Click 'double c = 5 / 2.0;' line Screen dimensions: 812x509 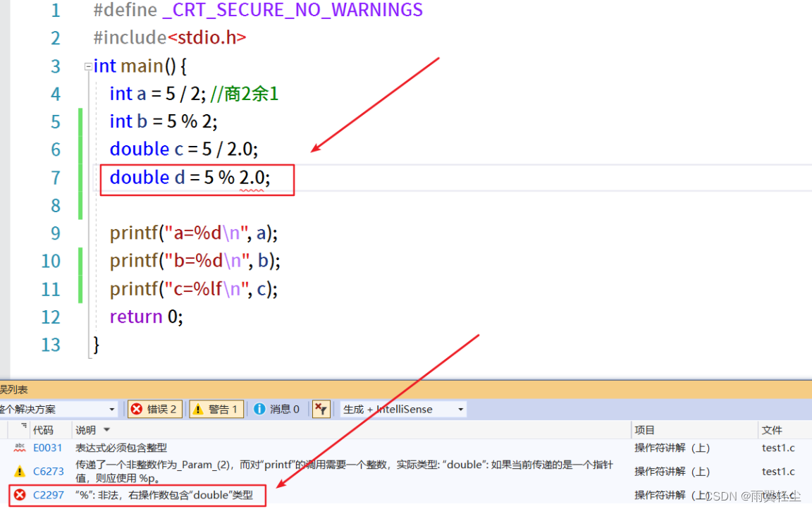pyautogui.click(x=184, y=149)
